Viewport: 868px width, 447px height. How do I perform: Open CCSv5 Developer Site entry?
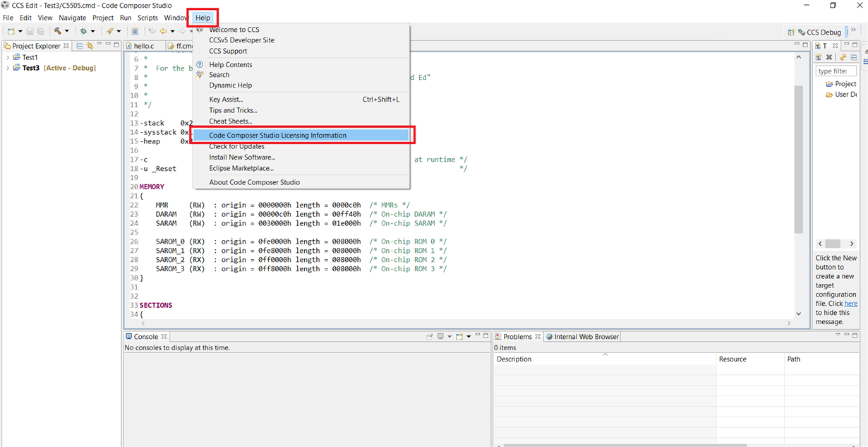click(x=301, y=40)
